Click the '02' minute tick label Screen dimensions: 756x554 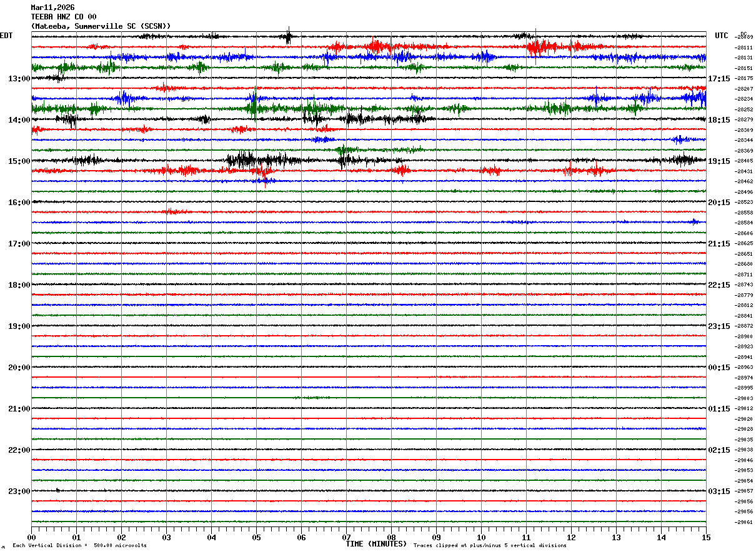coord(121,538)
